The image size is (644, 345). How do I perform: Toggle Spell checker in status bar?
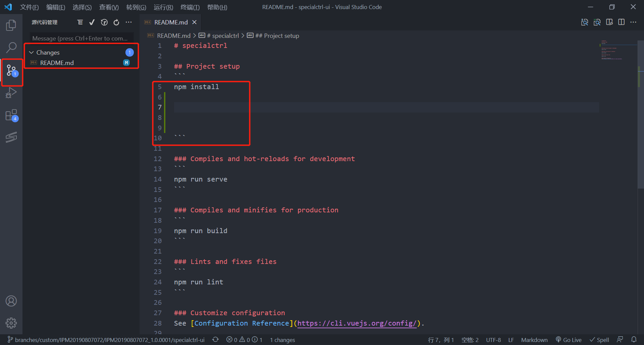point(599,340)
